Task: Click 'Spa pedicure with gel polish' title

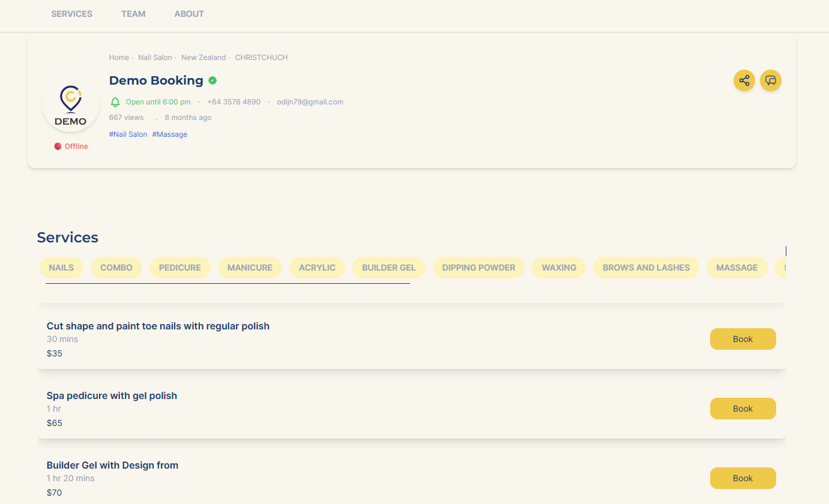Action: (x=112, y=396)
